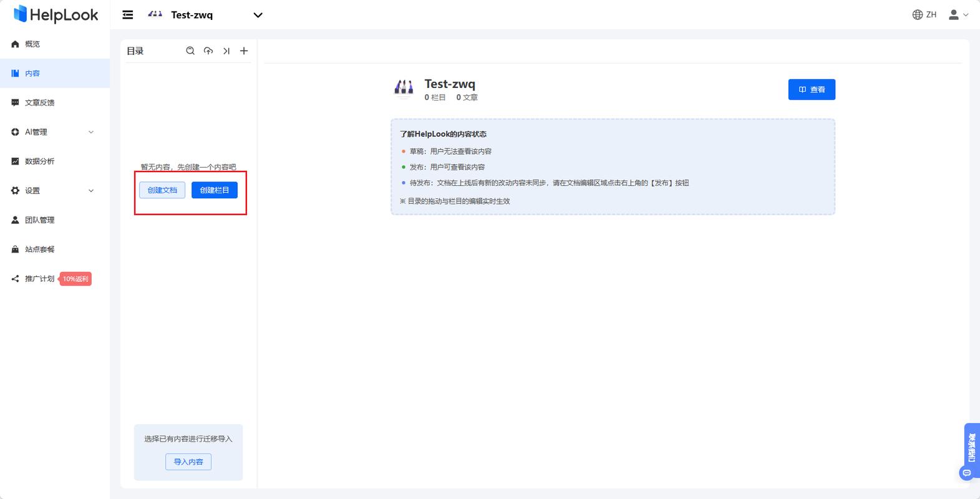This screenshot has height=499, width=980.
Task: Open the user account menu
Action: tap(954, 14)
